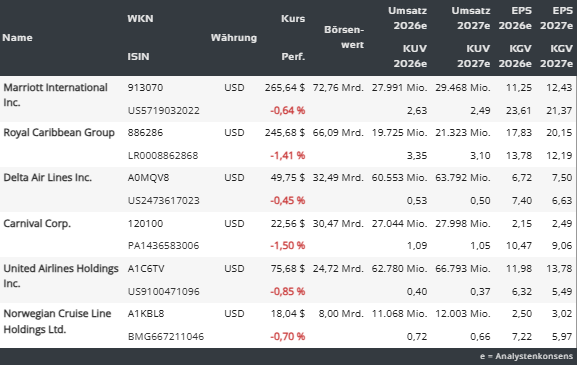577x365 pixels.
Task: Click the 18,04 $ price
Action: point(288,313)
